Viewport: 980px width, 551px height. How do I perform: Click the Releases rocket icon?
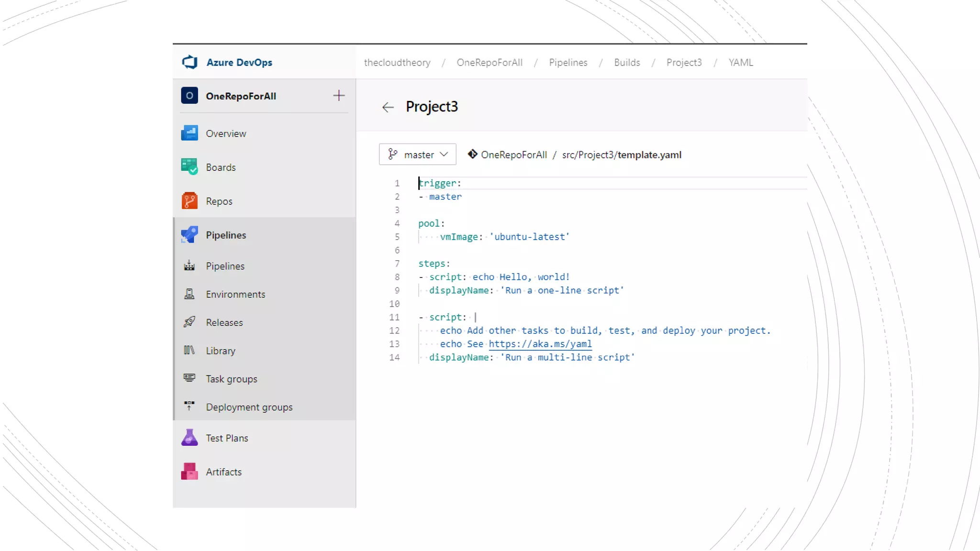(x=189, y=322)
